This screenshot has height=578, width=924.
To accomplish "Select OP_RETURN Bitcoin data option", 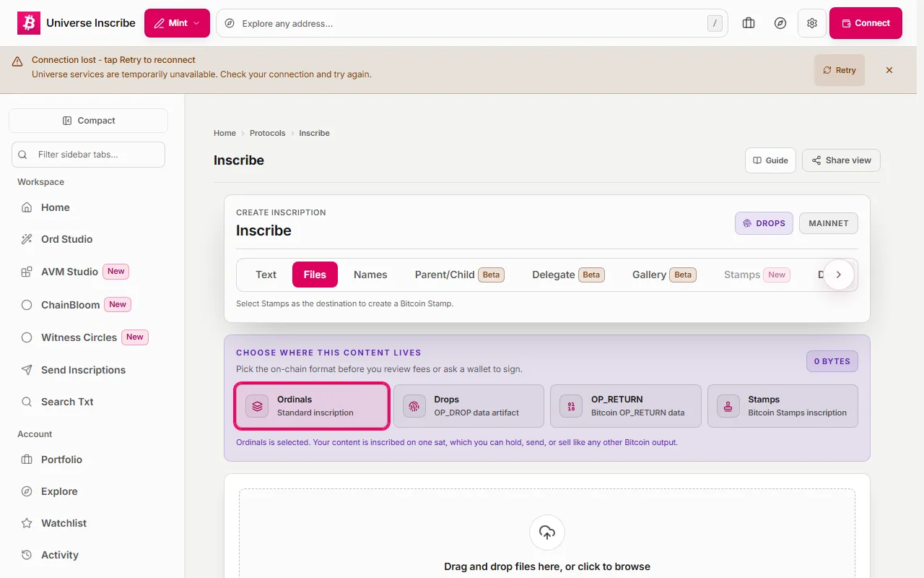I will [x=626, y=406].
